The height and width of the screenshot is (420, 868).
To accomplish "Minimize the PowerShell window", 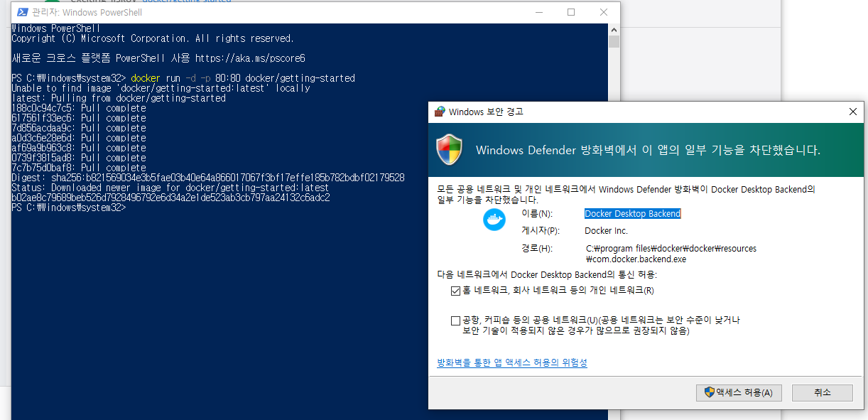I will [539, 13].
